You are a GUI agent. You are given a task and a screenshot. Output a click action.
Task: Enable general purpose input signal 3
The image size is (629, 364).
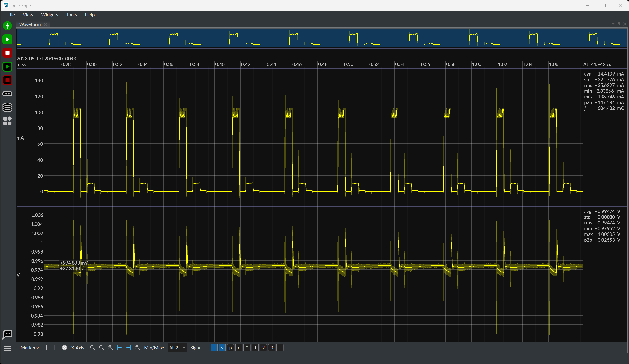pyautogui.click(x=272, y=348)
